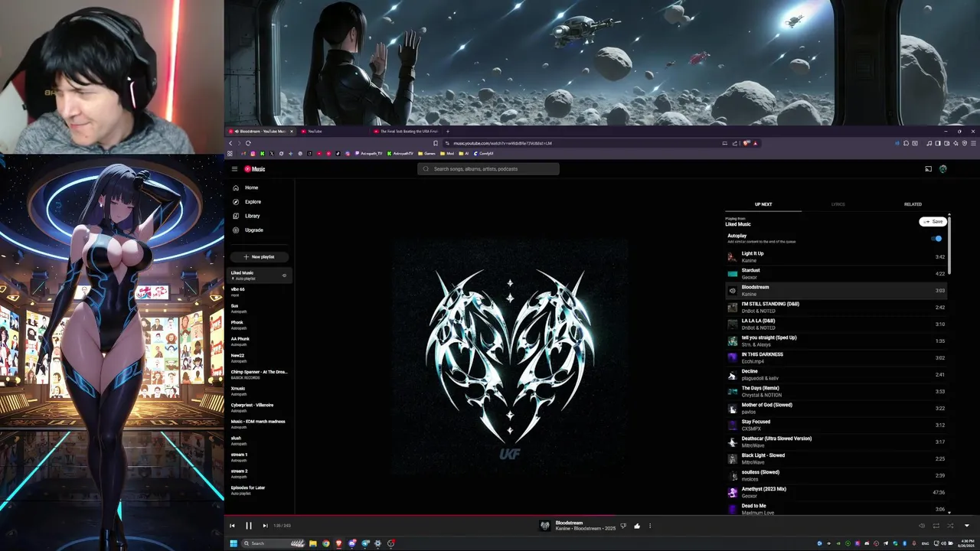The height and width of the screenshot is (551, 980).
Task: Open the Xmusic playlist
Action: pyautogui.click(x=260, y=391)
